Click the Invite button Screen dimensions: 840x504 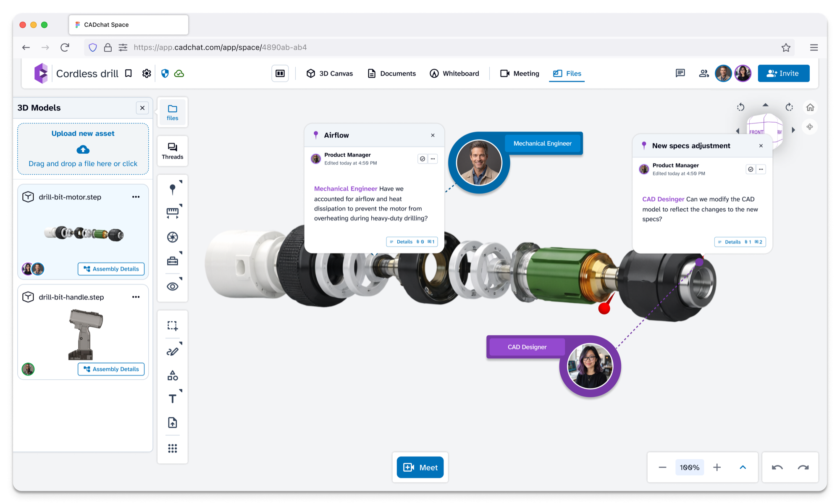tap(783, 73)
